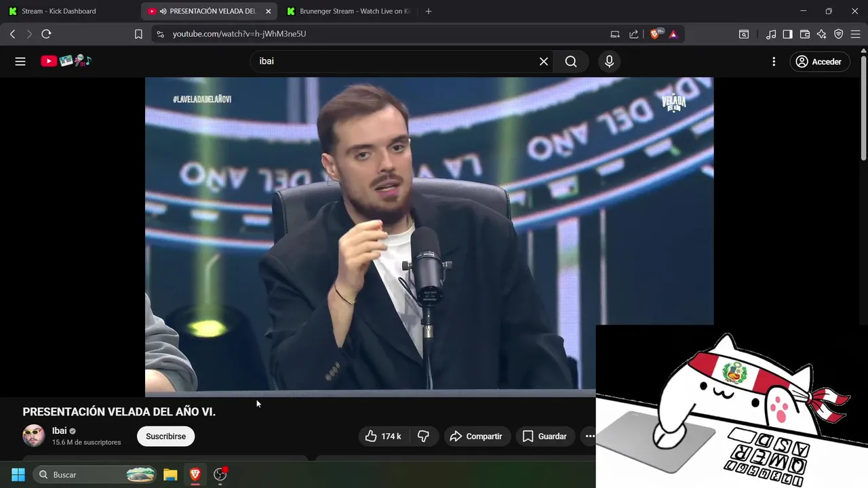Start voice search with microphone
Viewport: 868px width, 488px height.
tap(609, 61)
